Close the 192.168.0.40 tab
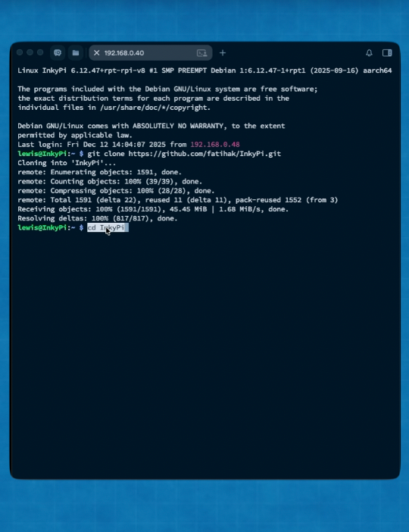409x532 pixels. tap(96, 53)
